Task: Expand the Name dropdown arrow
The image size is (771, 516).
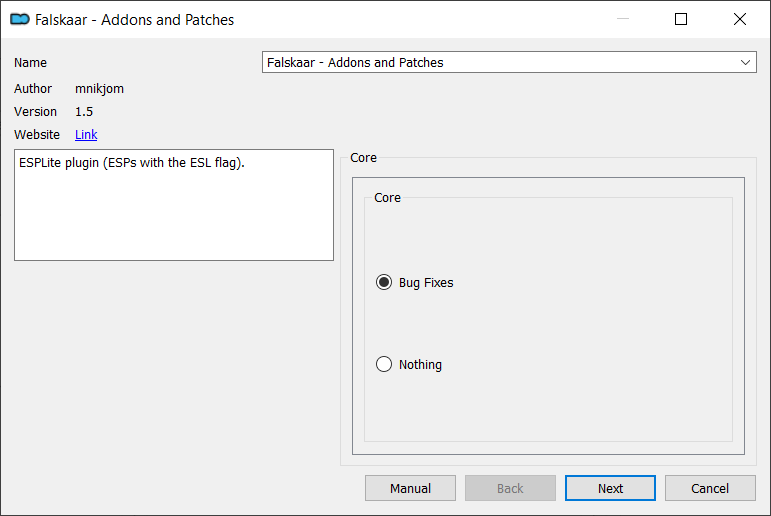Action: coord(745,62)
